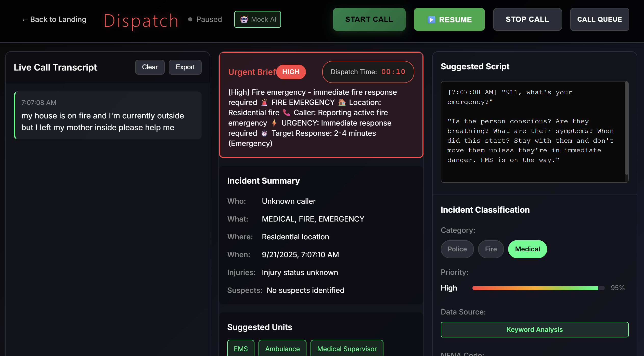Image resolution: width=644 pixels, height=356 pixels.
Task: Click the Suggested Script scrollbar
Action: pos(626,129)
